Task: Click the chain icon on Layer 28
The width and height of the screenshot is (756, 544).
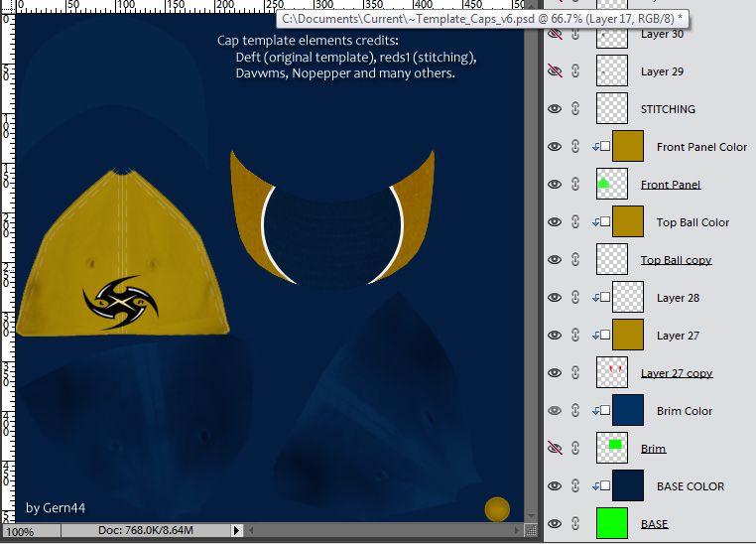Action: coord(575,298)
